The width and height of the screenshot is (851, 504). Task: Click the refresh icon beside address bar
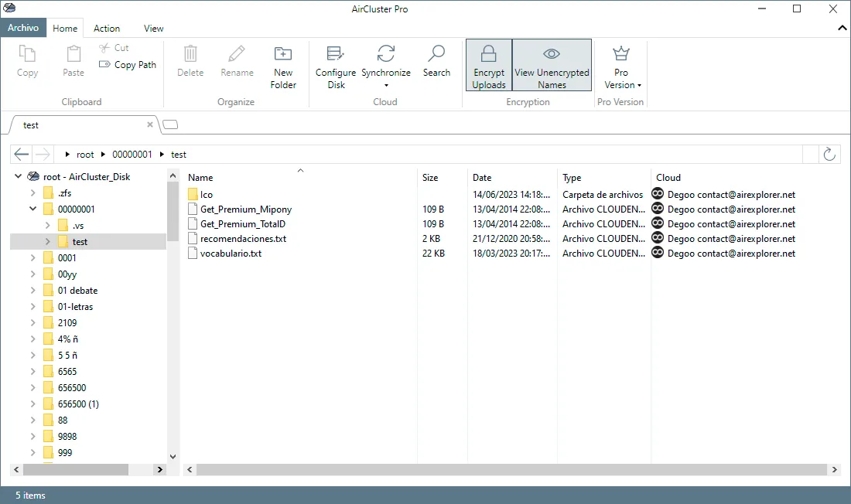click(x=829, y=154)
